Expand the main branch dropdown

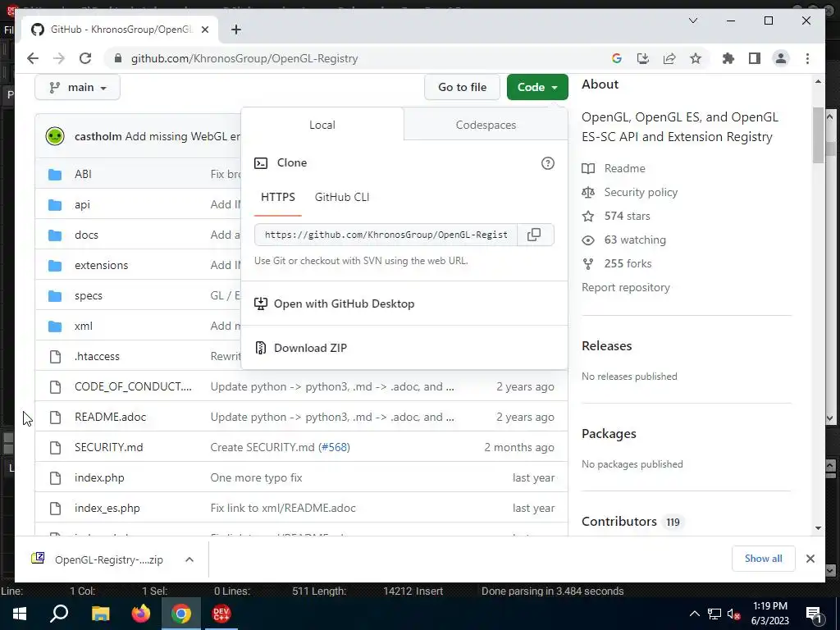tap(78, 87)
